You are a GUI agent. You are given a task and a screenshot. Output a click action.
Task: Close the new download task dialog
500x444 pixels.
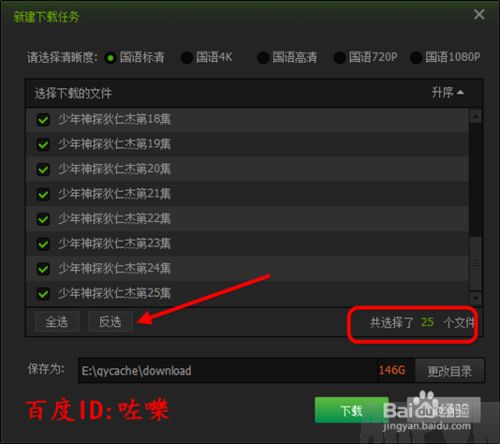479,14
